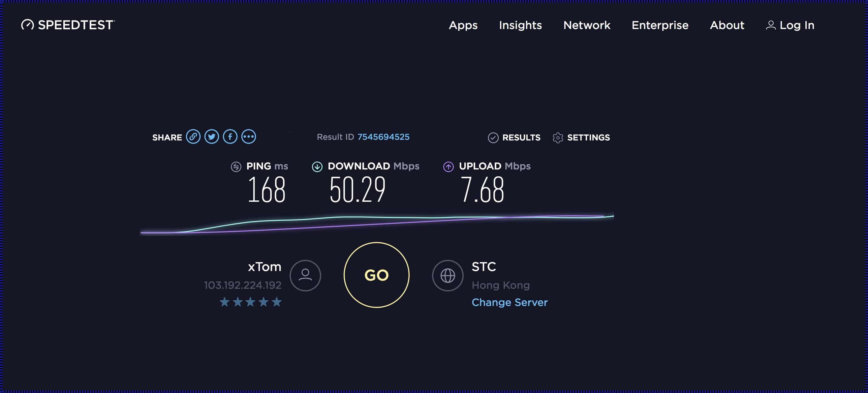Click the Result ID 7545694525 link
Screen dimensions: 868x393
(x=384, y=137)
